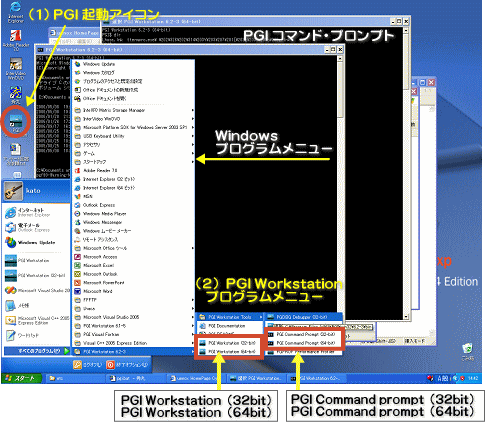Screen dimensions: 485x422
Task: Expand the FFFTP program folder
Action: pos(133,300)
